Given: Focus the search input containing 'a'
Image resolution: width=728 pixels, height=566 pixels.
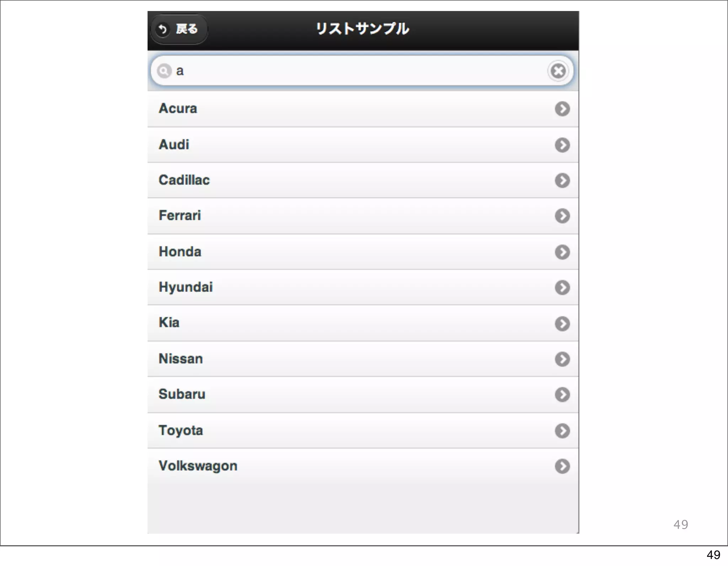Looking at the screenshot, I should click(362, 71).
